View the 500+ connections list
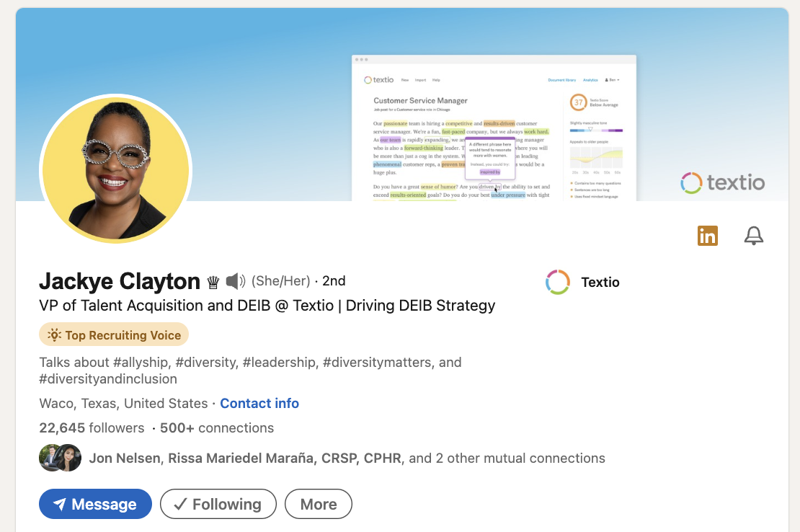Screen dimensions: 800x532 point(216,427)
